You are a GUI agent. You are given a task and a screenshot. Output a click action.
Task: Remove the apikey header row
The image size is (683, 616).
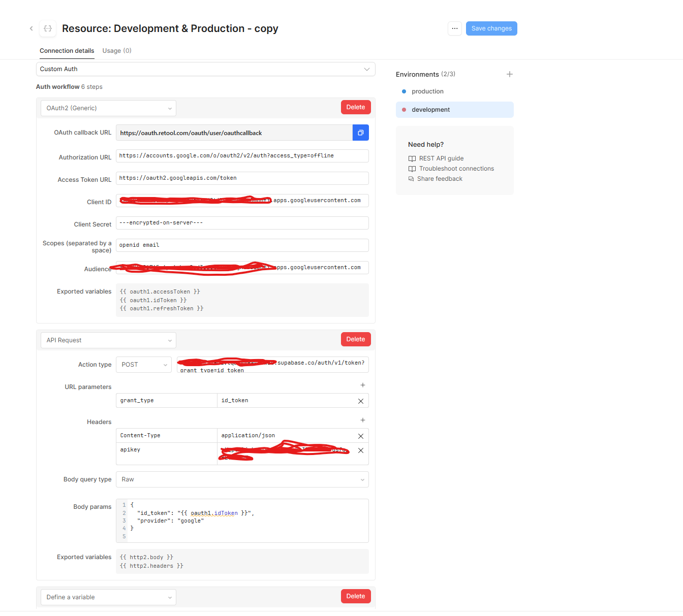360,450
